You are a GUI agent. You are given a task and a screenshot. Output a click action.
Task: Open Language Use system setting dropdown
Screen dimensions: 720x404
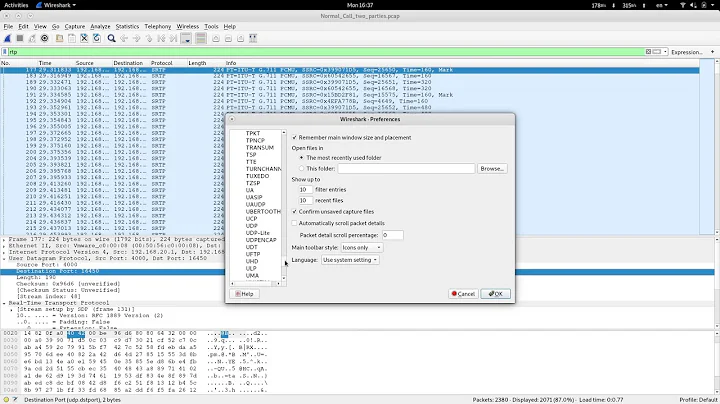(350, 260)
